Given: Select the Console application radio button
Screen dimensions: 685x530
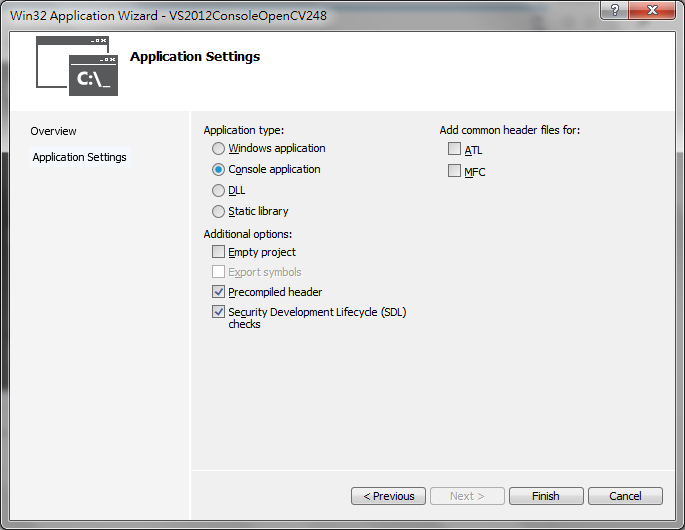Looking at the screenshot, I should pos(218,170).
